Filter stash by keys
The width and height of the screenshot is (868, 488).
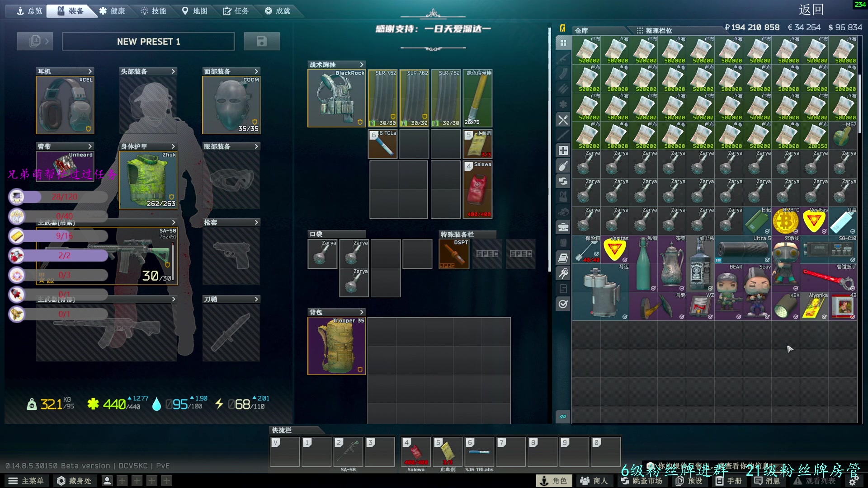point(563,273)
